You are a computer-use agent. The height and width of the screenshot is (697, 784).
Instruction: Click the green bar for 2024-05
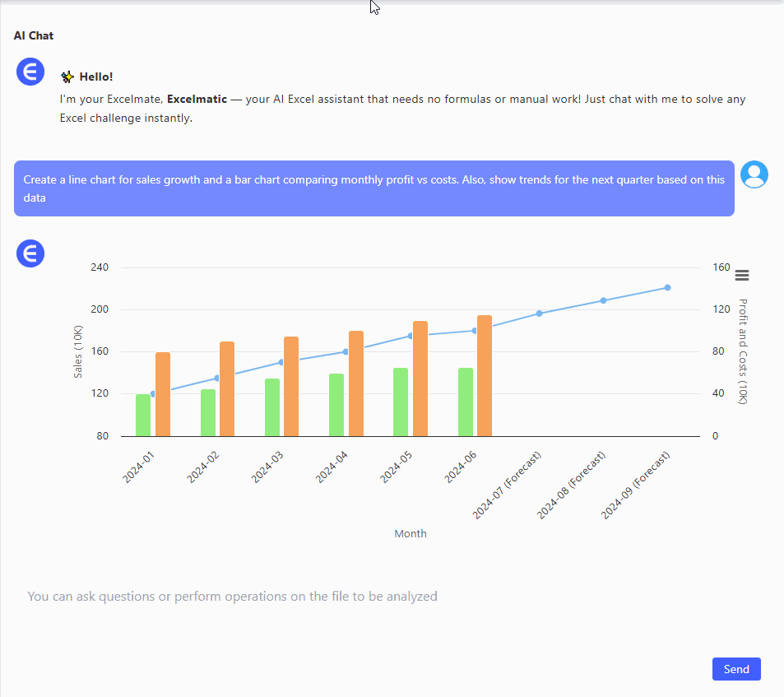401,402
